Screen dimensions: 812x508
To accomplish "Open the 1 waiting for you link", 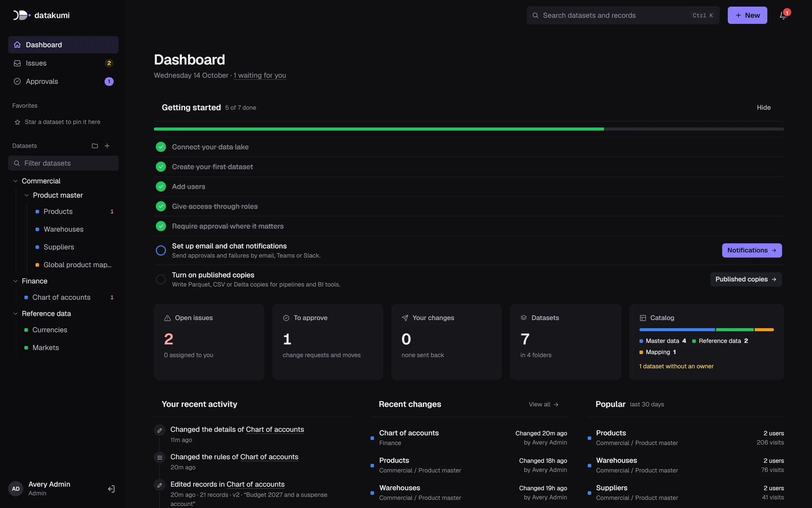I will [260, 75].
